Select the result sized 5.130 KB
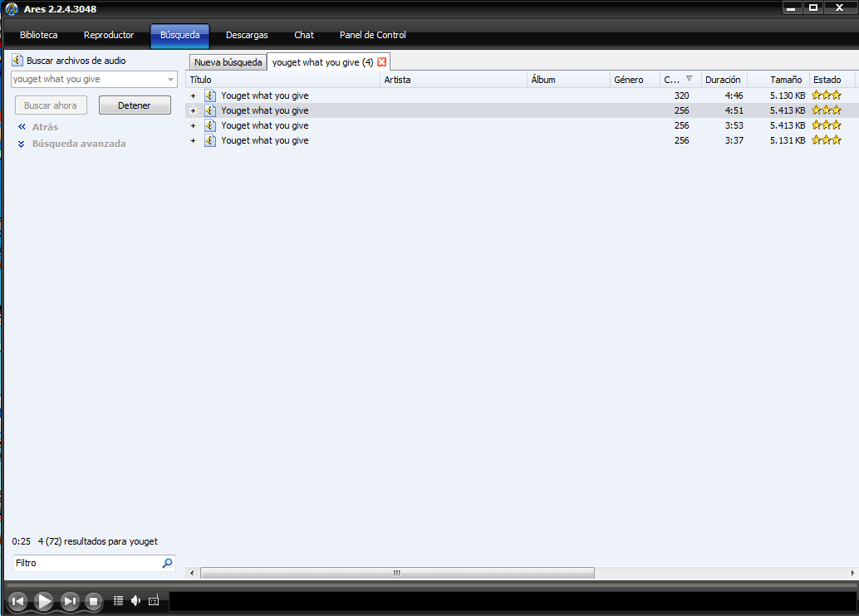The width and height of the screenshot is (859, 616). 522,95
